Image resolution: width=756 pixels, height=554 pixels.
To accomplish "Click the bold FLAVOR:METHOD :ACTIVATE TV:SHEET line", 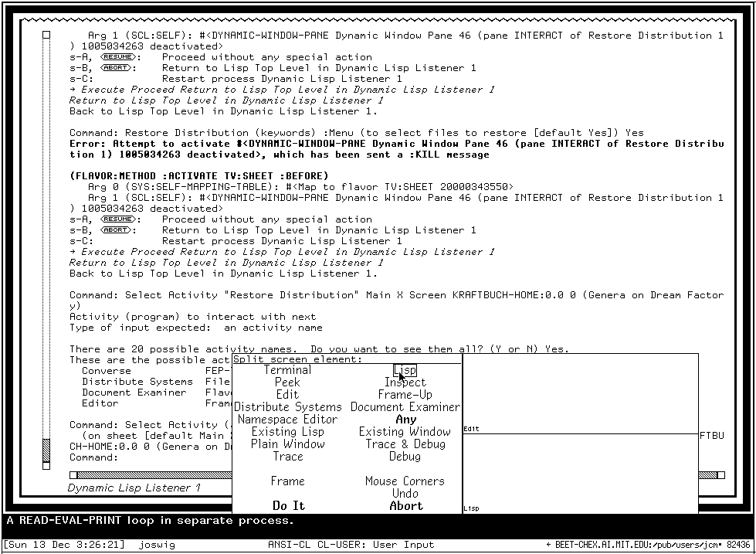I will coord(199,175).
